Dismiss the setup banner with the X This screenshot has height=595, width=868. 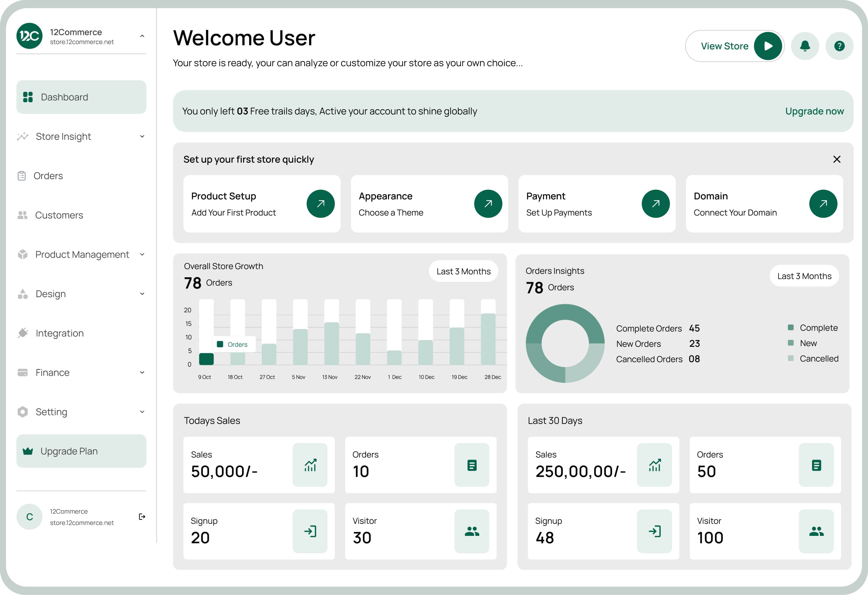837,159
